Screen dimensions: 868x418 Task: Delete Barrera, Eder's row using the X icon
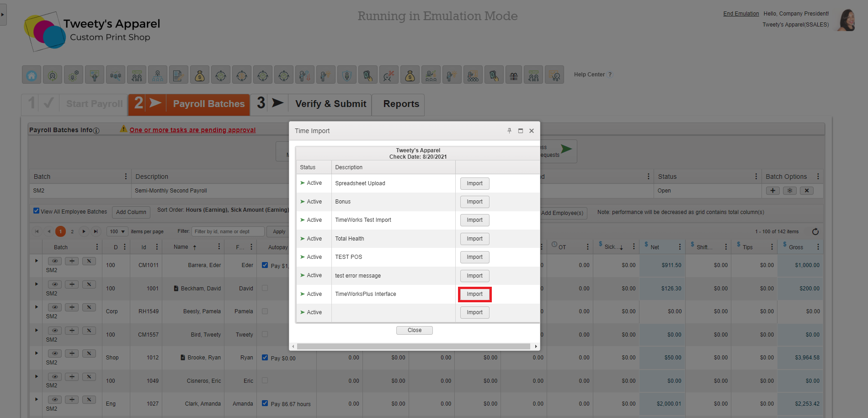89,261
